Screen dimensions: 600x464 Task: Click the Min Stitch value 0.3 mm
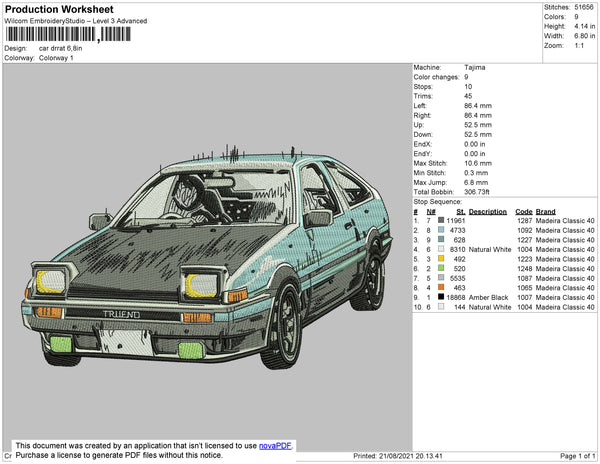point(476,173)
